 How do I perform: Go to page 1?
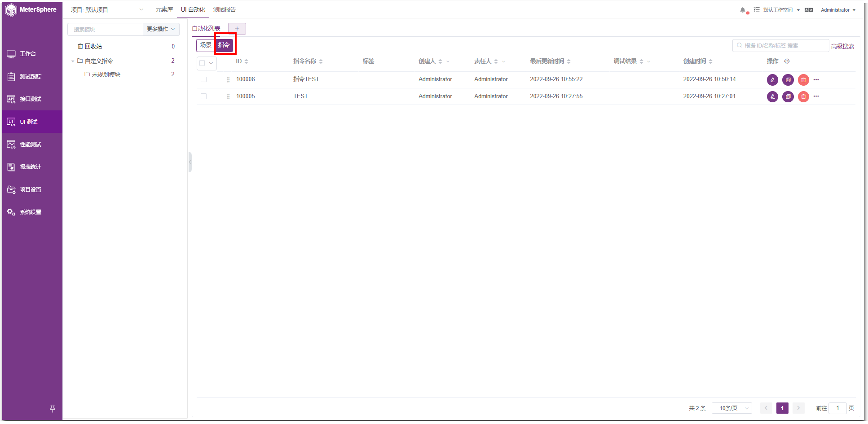coord(782,408)
